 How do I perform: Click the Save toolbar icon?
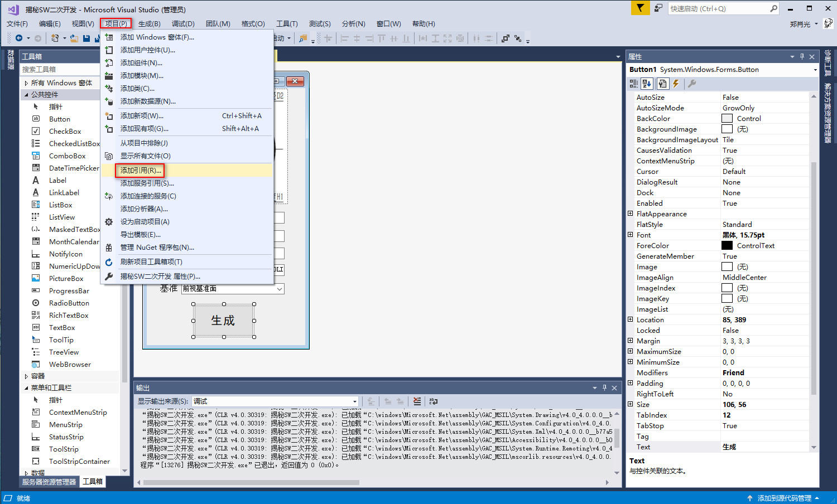(86, 38)
